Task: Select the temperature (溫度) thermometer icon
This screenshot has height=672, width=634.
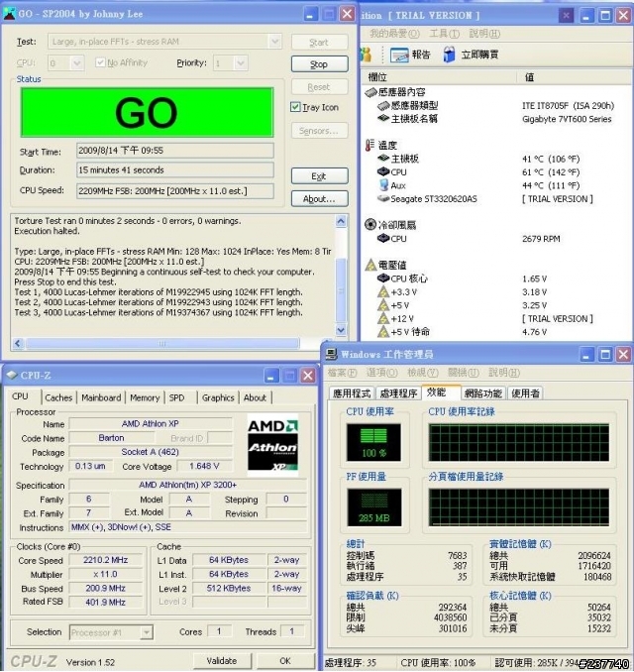Action: coord(370,146)
